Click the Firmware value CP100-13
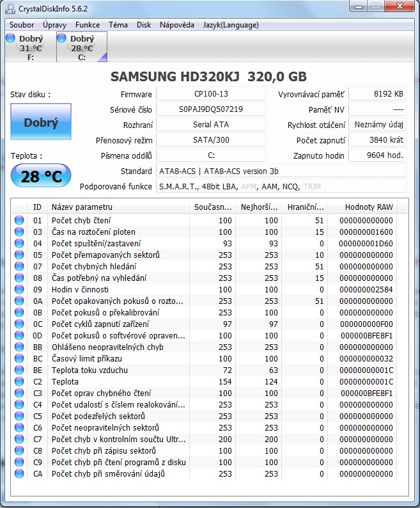Screen dimensions: 420x508 (x=211, y=94)
